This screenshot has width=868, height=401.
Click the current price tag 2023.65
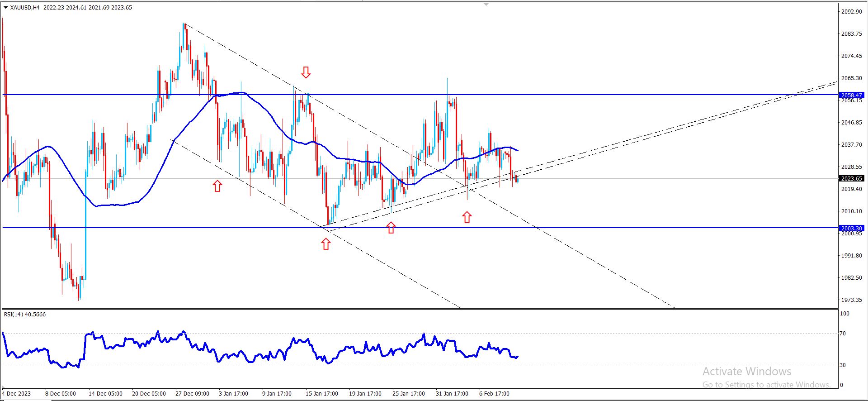(852, 178)
